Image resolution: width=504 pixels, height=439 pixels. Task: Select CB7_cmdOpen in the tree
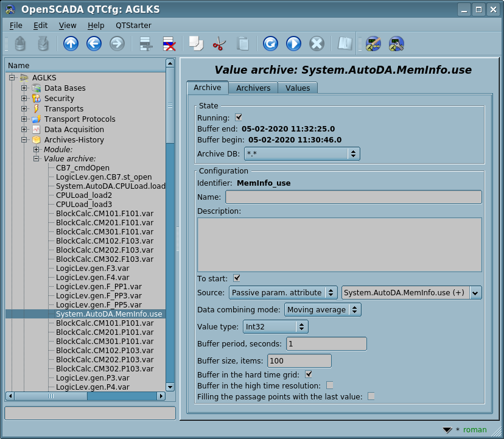tap(83, 168)
